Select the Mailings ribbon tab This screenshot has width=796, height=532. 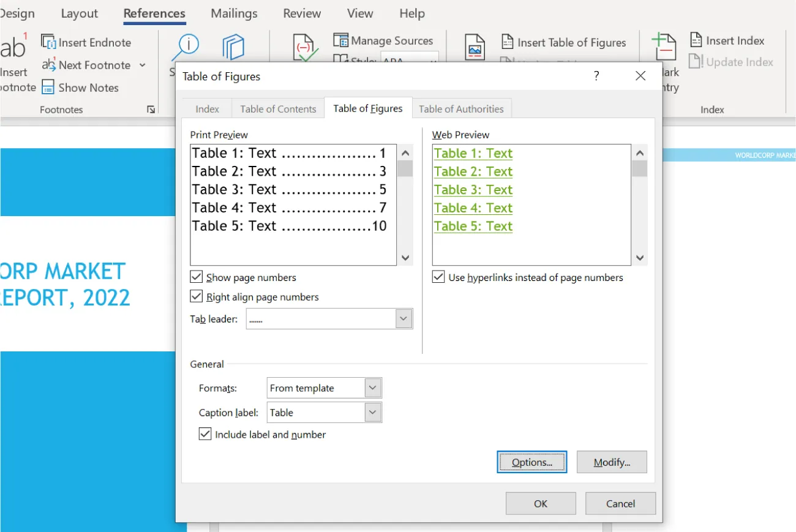coord(233,13)
